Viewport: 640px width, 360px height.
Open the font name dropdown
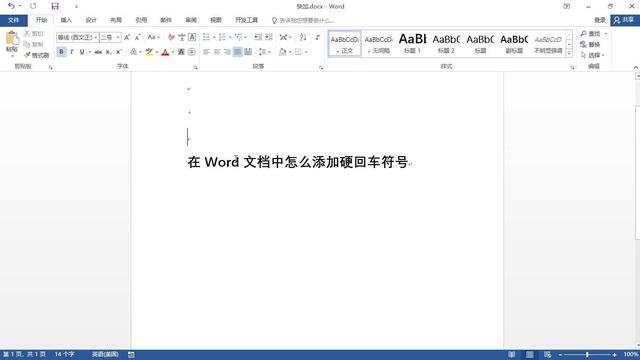(96, 38)
